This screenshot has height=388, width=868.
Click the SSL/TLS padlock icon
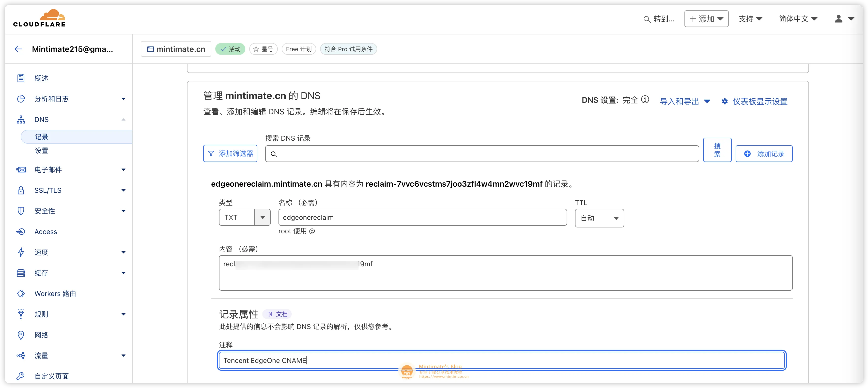pos(21,190)
